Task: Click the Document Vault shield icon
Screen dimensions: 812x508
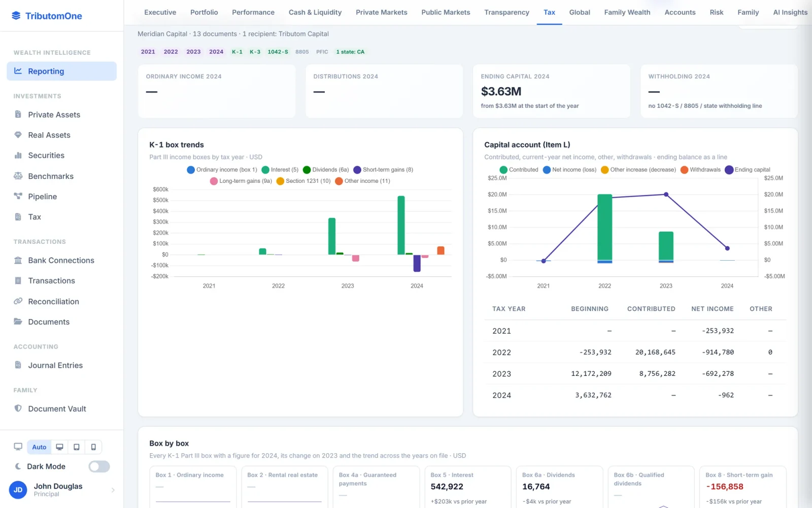Action: [18, 408]
